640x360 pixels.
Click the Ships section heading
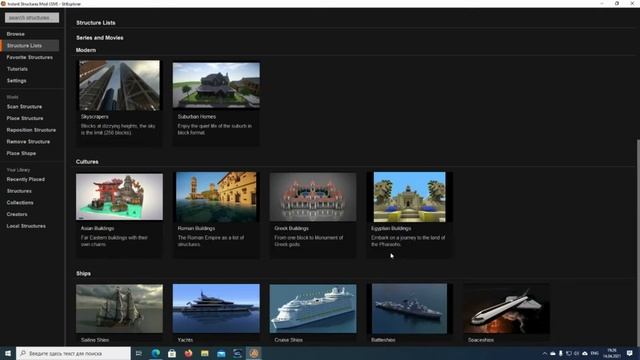pyautogui.click(x=83, y=273)
